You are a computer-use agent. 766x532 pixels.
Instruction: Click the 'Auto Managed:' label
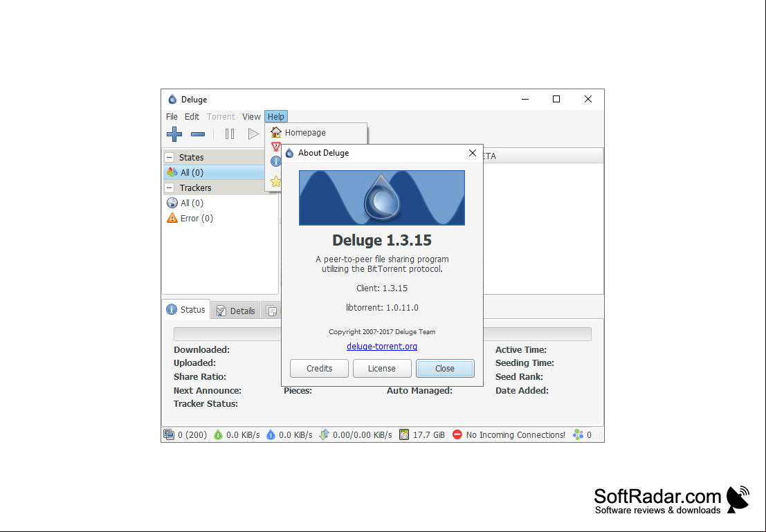pyautogui.click(x=419, y=390)
